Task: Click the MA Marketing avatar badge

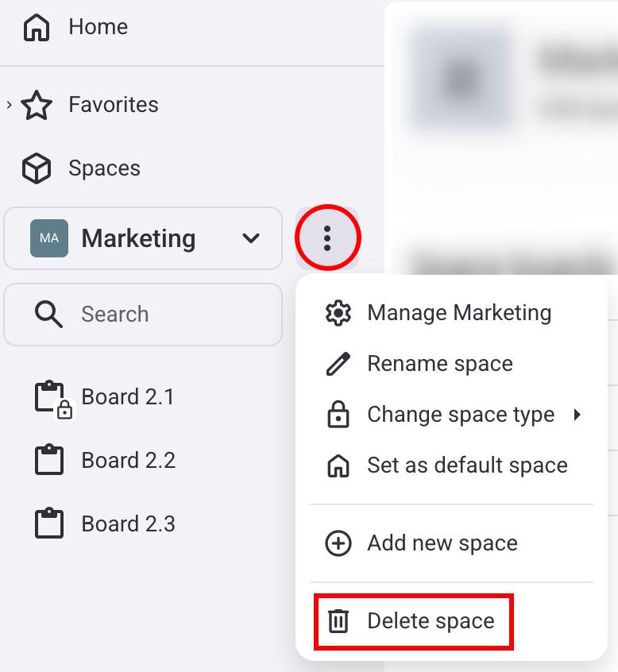Action: (49, 238)
